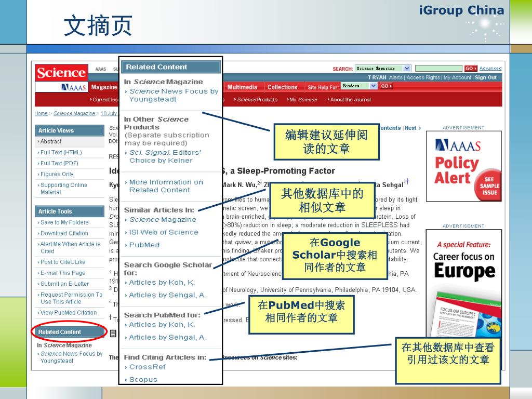Image resolution: width=532 pixels, height=399 pixels.
Task: Click Post to CiteULike
Action: [x=63, y=262]
